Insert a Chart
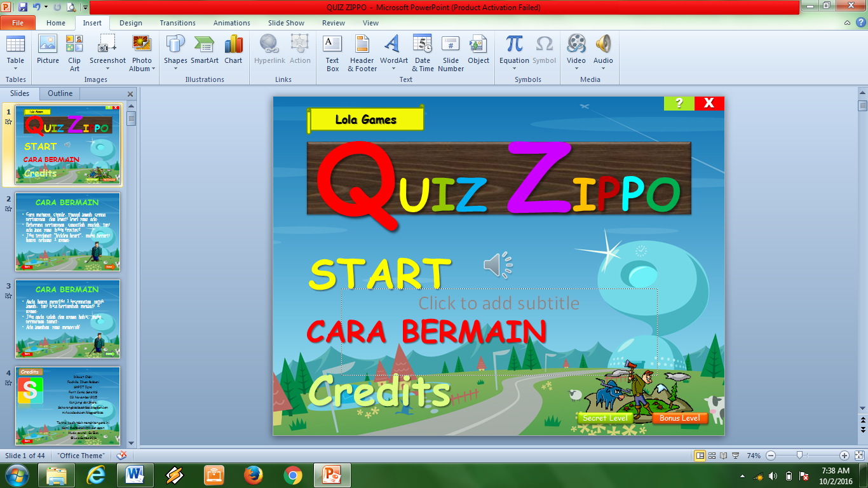 [x=233, y=49]
